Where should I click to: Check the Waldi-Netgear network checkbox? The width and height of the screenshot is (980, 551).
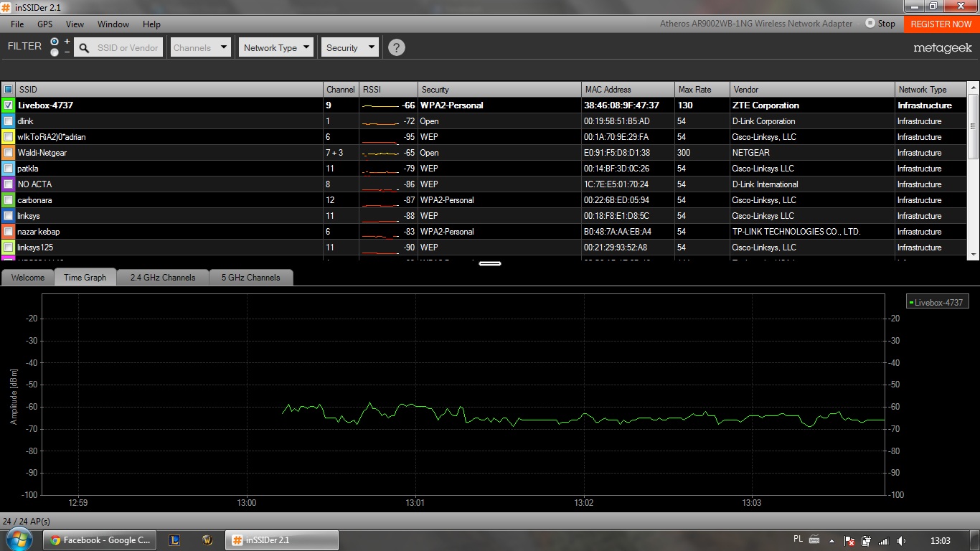[x=8, y=153]
